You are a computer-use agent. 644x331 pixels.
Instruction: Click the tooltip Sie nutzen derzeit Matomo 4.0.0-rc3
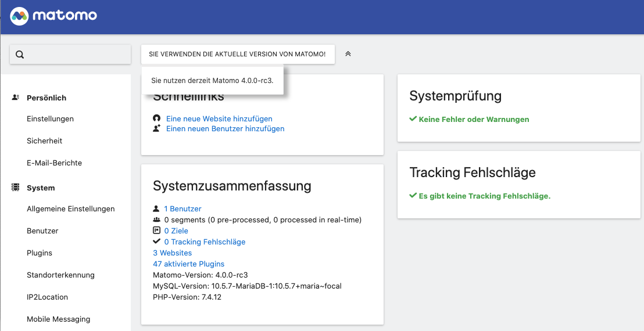212,80
